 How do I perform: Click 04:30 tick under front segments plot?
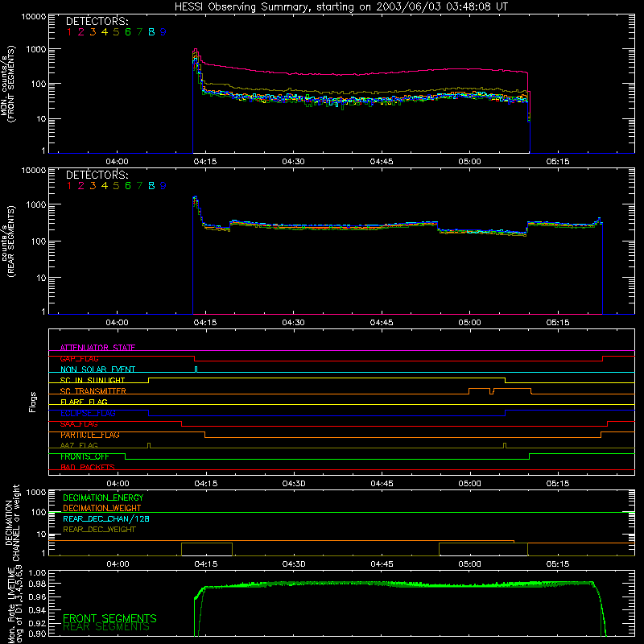point(293,162)
